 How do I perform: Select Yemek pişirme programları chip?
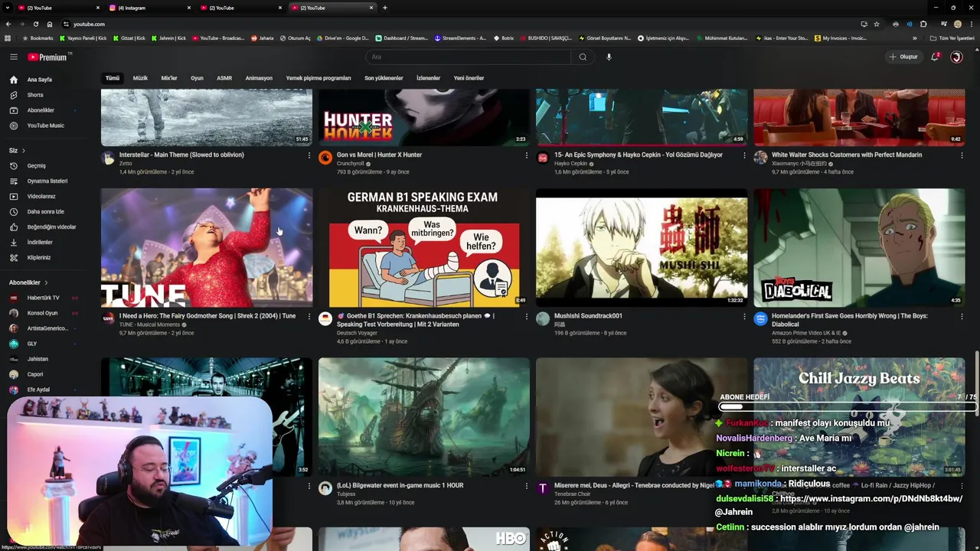(x=318, y=78)
